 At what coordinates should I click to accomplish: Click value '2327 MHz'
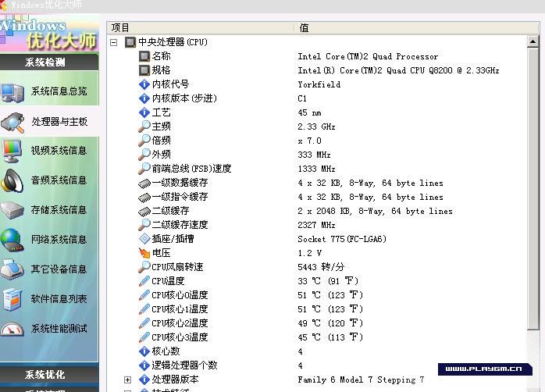[x=316, y=225]
